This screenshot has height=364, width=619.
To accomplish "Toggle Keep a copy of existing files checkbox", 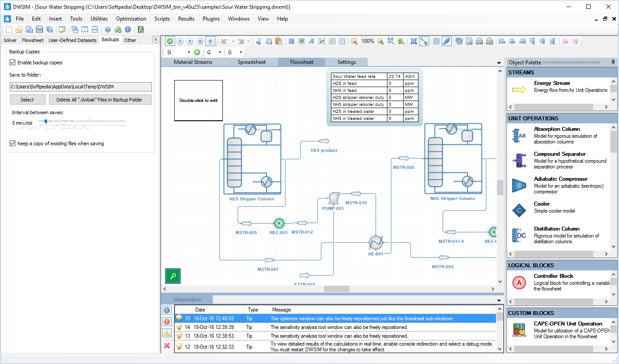I will pos(12,143).
